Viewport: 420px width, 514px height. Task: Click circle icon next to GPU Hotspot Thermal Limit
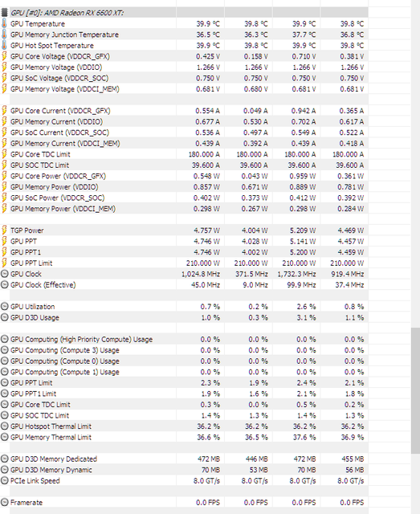pos(5,426)
